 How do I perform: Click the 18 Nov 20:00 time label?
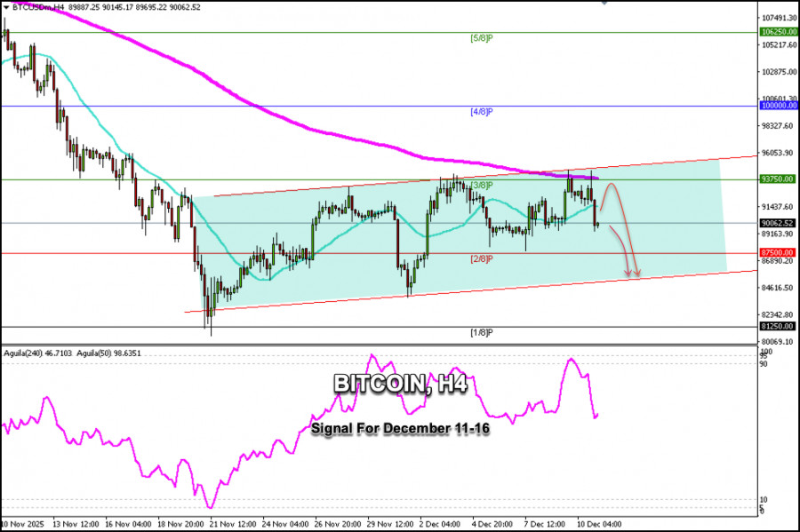point(180,524)
